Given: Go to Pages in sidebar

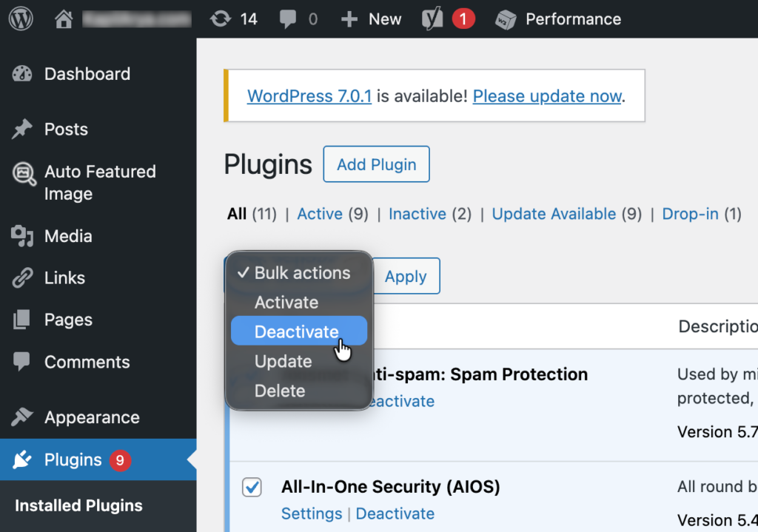Looking at the screenshot, I should pos(68,320).
